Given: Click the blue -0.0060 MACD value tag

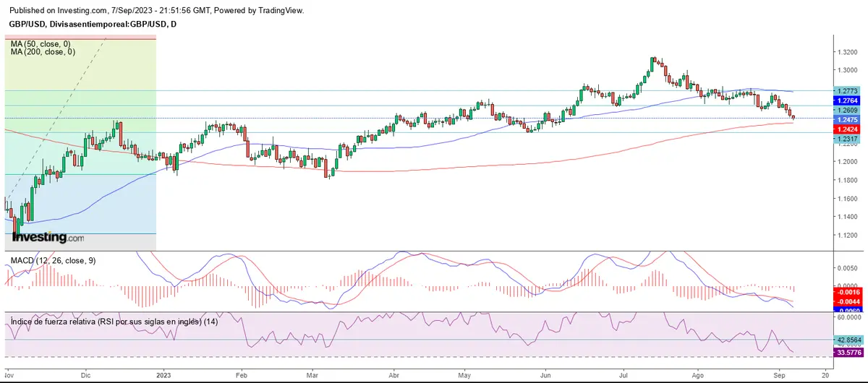Looking at the screenshot, I should 847,309.
